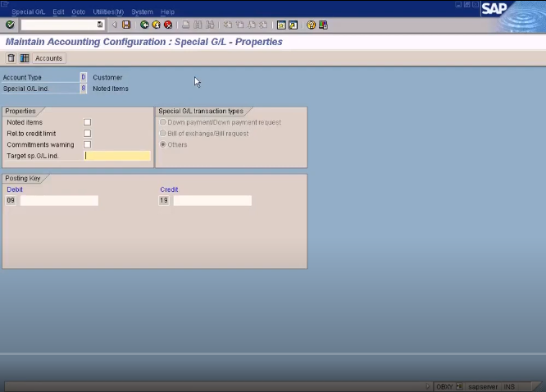The image size is (546, 392).
Task: Expand the status bar with the triangle arrow
Action: 428,386
